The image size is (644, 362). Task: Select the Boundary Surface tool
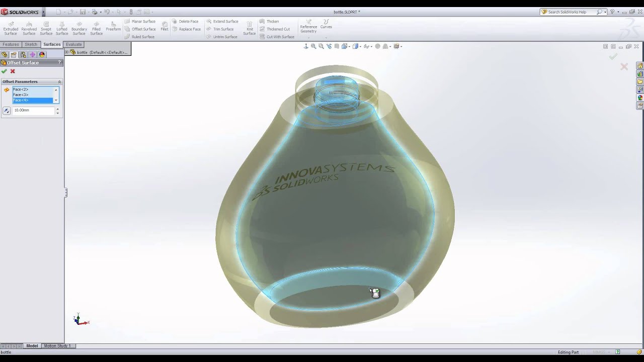[79, 28]
